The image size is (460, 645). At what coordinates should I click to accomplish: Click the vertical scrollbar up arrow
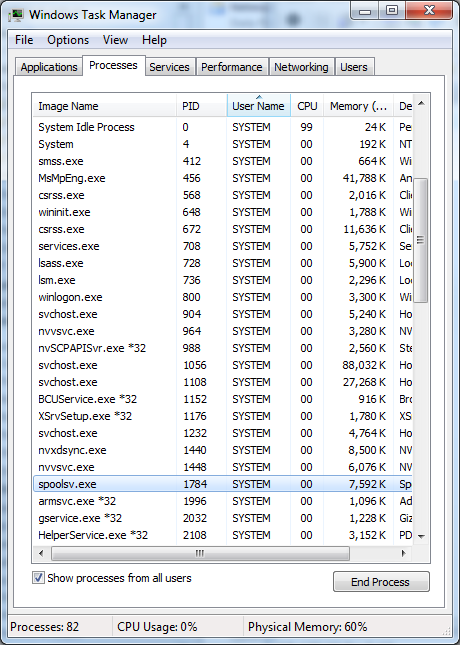421,103
